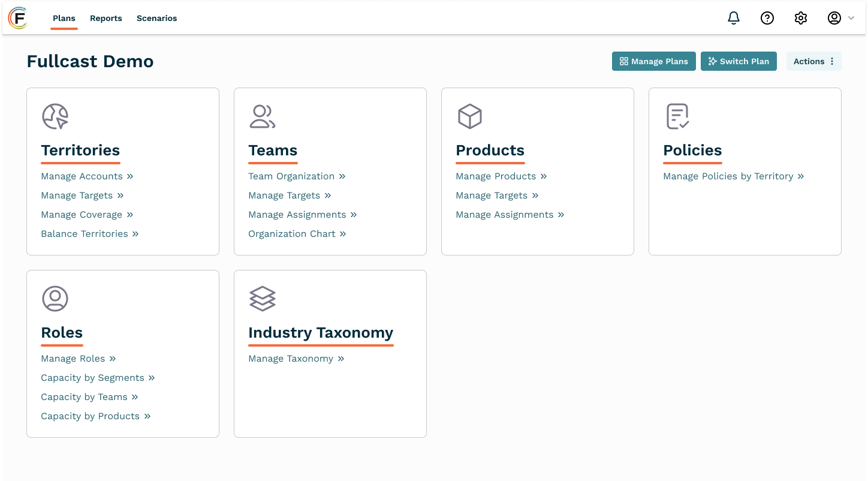Click the Policies card heading
Screen dimensions: 868x481
click(x=692, y=151)
